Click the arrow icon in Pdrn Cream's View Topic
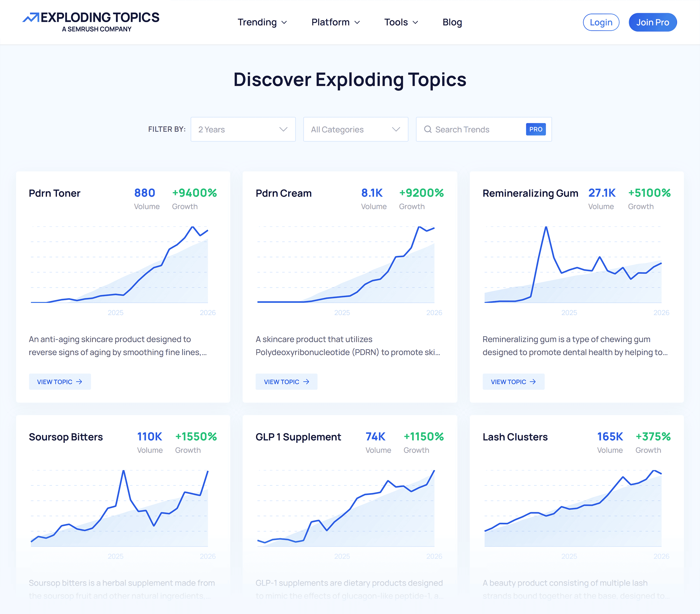Viewport: 700px width, 614px height. (x=306, y=382)
